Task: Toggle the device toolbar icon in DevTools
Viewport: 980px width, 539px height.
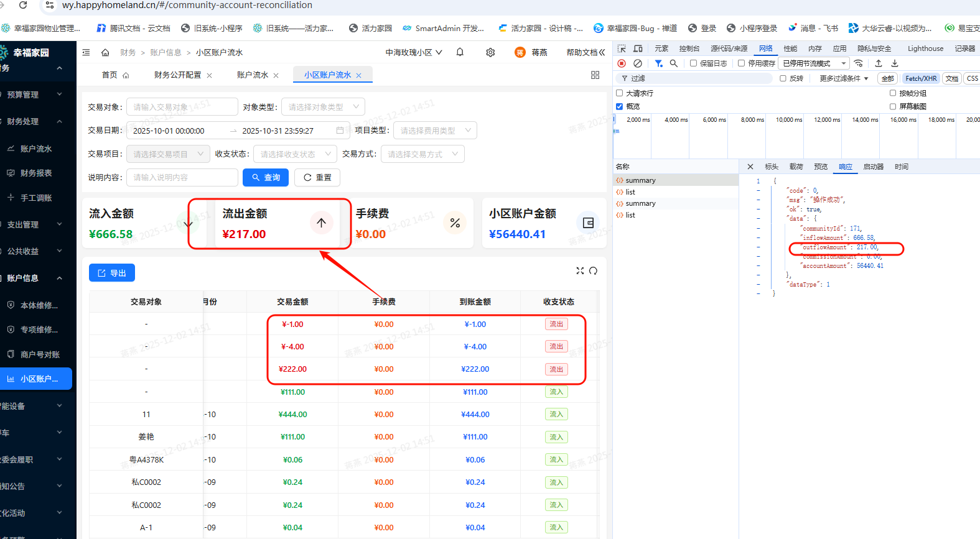Action: 638,48
